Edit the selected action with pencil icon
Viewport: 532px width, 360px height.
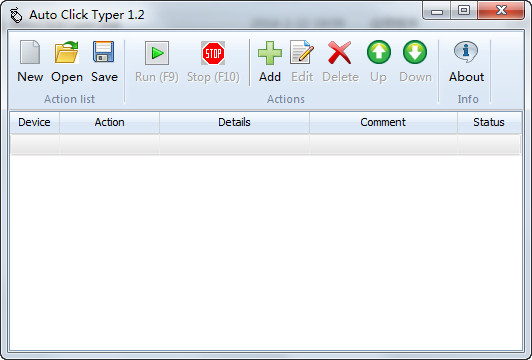302,61
